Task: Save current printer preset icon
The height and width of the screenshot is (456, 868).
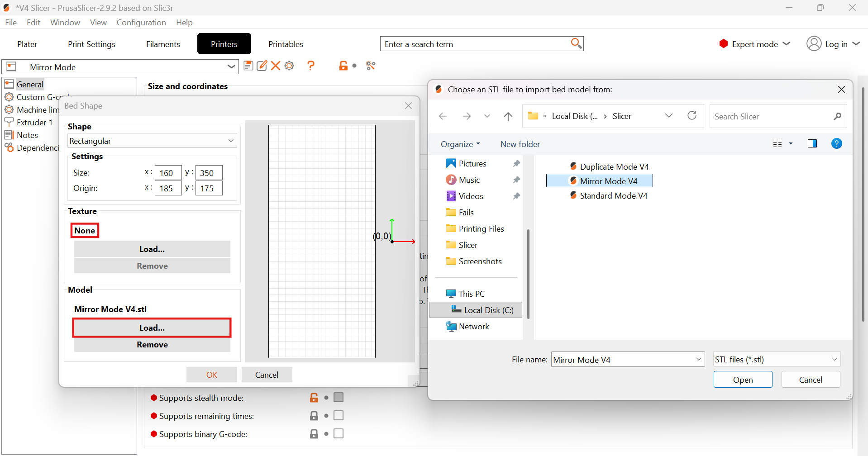Action: [x=248, y=66]
